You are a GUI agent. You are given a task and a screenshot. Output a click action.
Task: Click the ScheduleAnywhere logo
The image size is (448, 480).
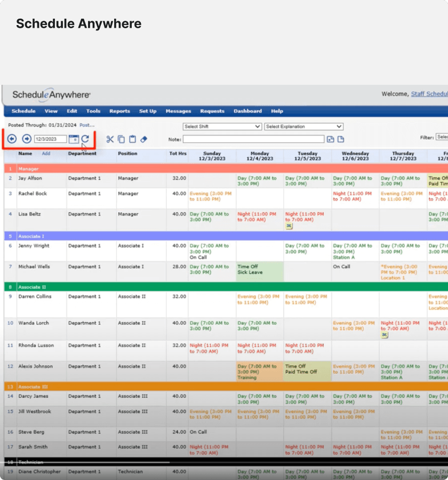tap(51, 94)
